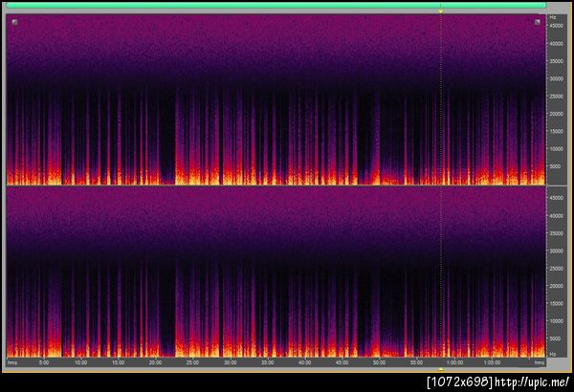Screen dimensions: 574x392
Task: Click the 15:00 mark on the time ruler
Action: (x=118, y=362)
